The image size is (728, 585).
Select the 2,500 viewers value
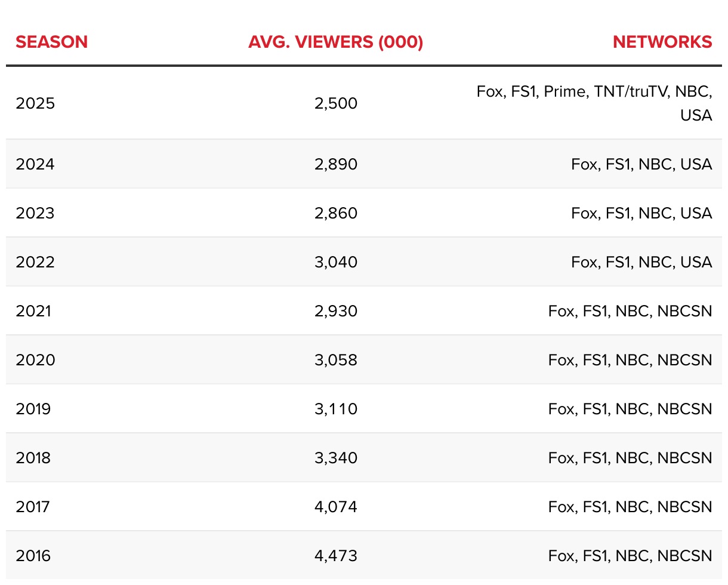coord(336,103)
